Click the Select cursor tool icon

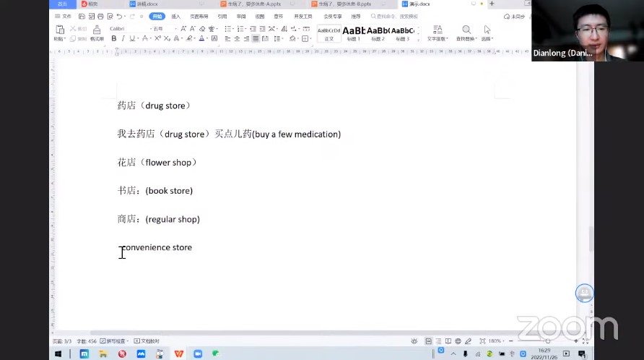click(x=487, y=30)
